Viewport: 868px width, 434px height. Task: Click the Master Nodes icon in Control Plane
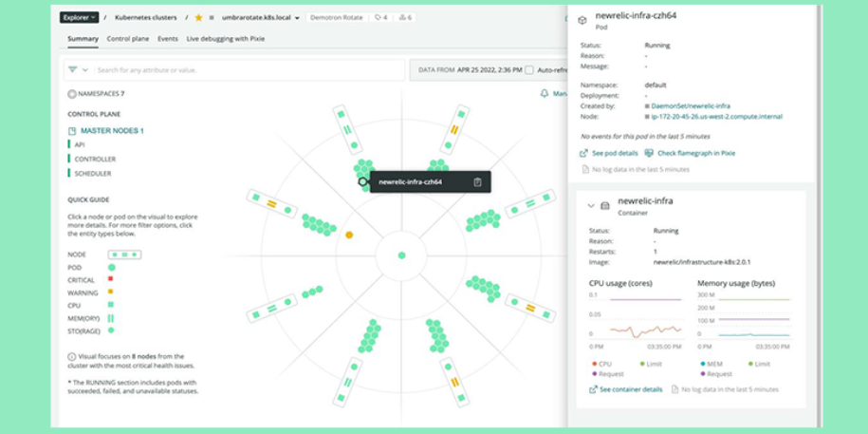[72, 131]
